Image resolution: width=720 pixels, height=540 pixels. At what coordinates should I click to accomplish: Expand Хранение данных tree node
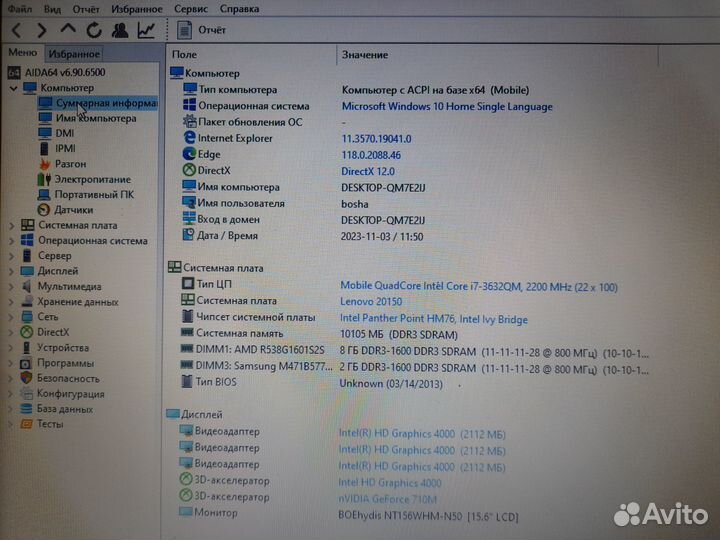pyautogui.click(x=12, y=302)
